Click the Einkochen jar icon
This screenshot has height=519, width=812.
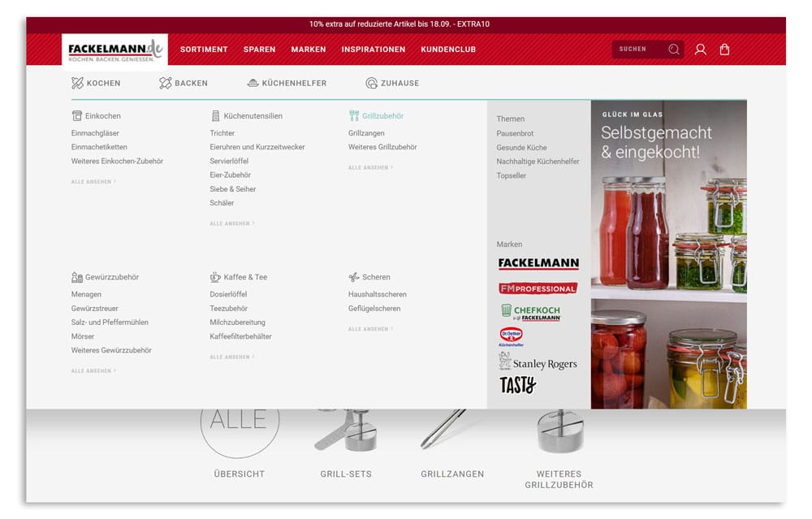[x=77, y=115]
